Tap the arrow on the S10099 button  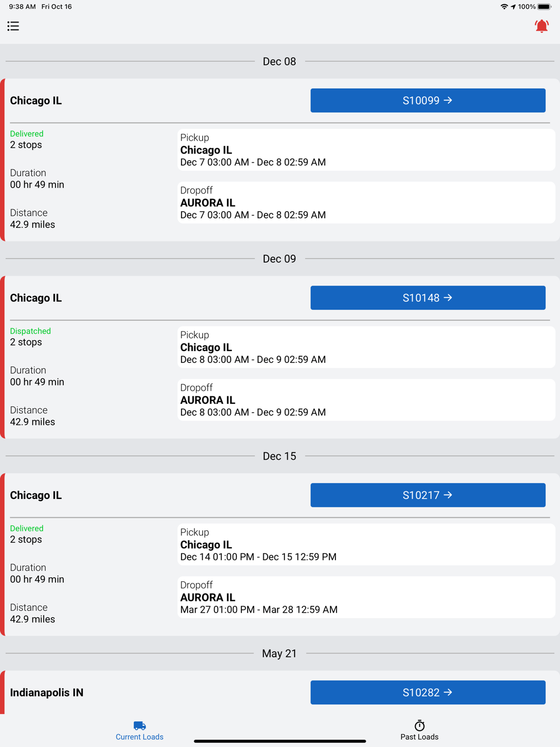448,100
